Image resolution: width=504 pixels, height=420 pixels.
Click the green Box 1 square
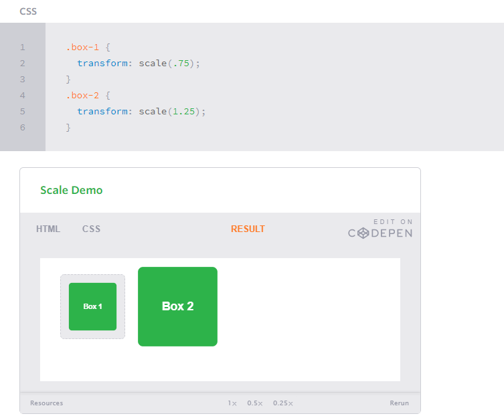tap(92, 306)
